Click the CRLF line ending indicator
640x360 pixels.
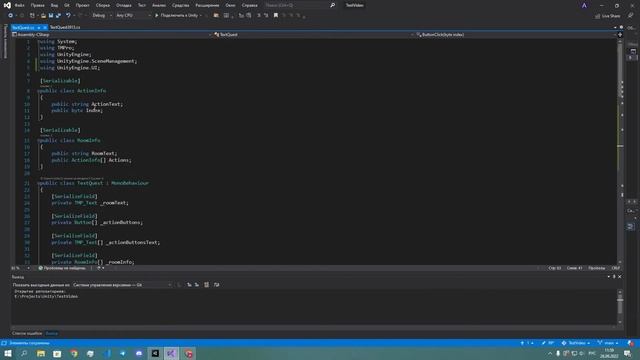tap(616, 268)
